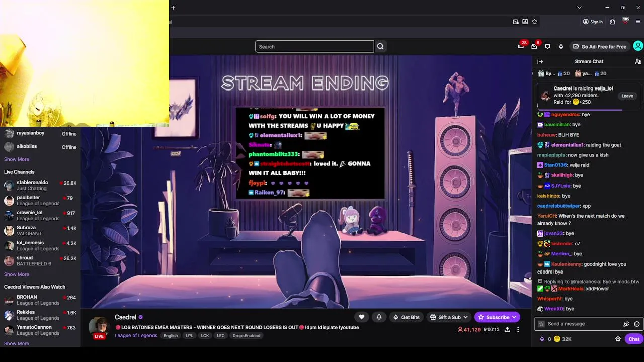Open the three-dot more options menu
The image size is (644, 362).
click(x=518, y=330)
